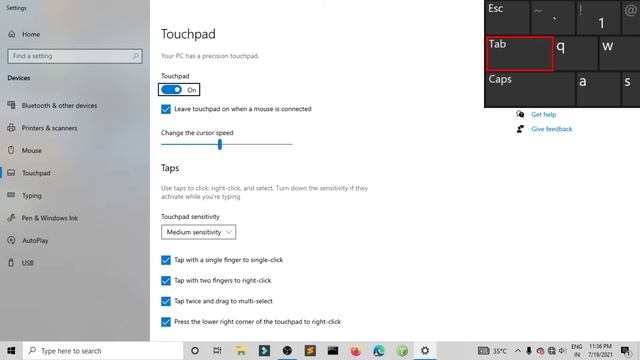Open the Give feedback link

click(x=551, y=129)
